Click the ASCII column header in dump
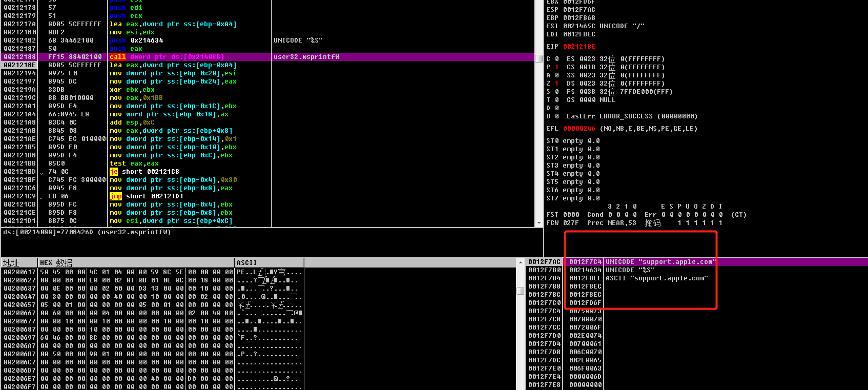This screenshot has height=390, width=868. [x=270, y=262]
